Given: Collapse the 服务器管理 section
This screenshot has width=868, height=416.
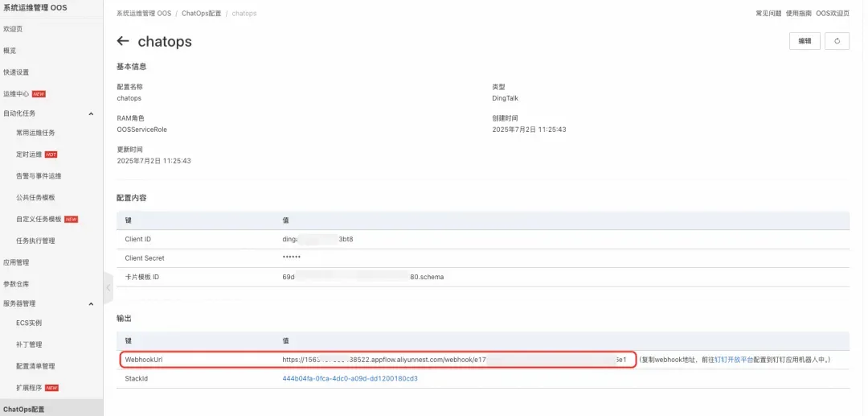Looking at the screenshot, I should tap(91, 303).
